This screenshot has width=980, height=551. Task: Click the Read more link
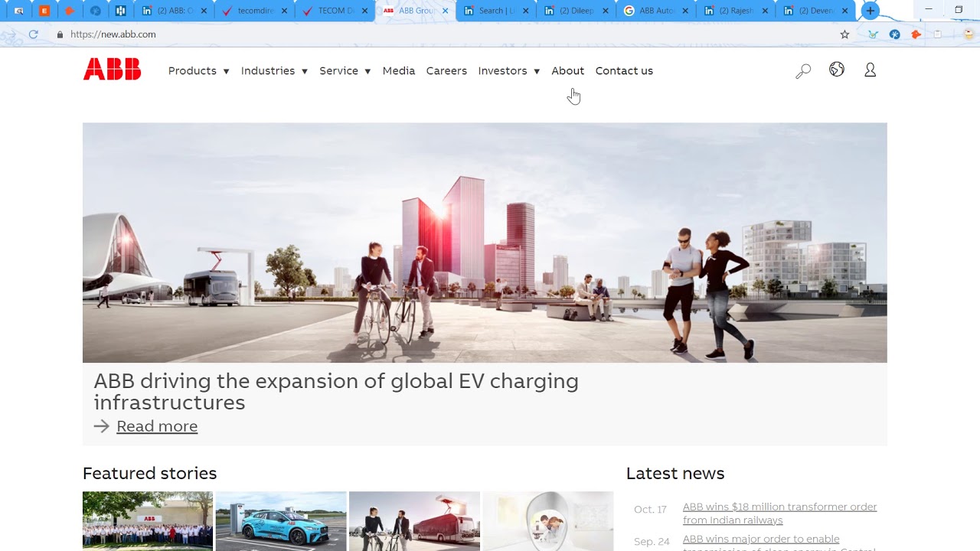pos(157,426)
